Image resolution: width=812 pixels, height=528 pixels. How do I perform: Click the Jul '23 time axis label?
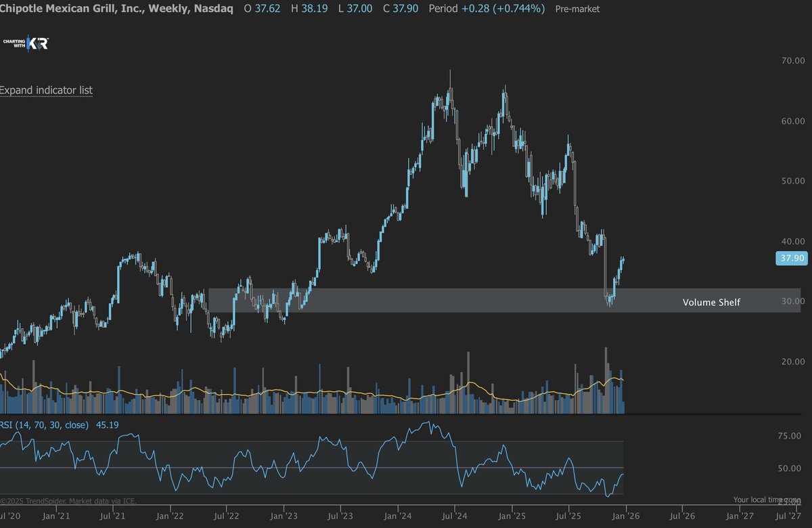pyautogui.click(x=342, y=516)
